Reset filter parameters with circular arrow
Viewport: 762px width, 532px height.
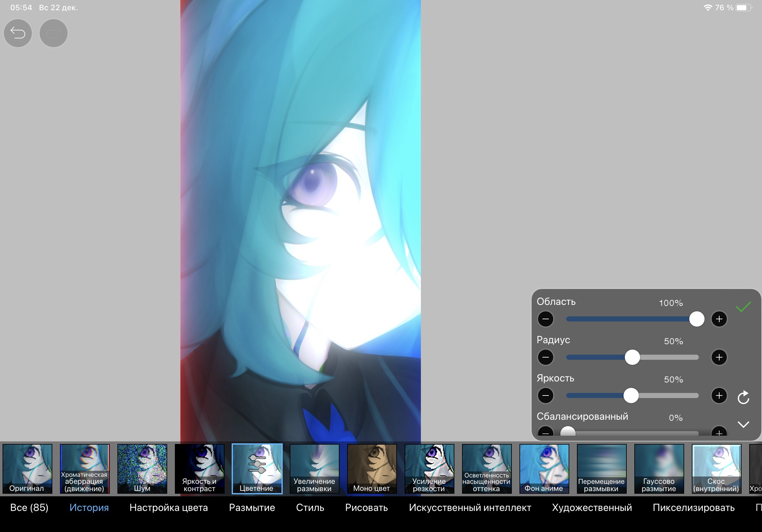(743, 397)
